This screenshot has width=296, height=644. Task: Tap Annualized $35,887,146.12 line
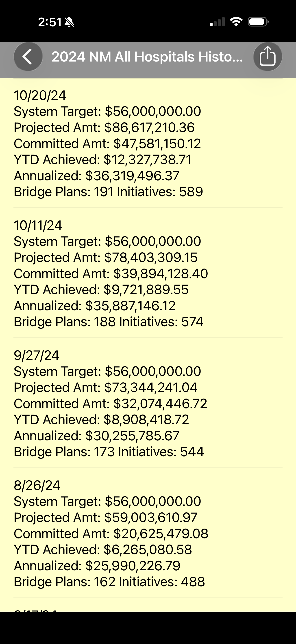coord(95,306)
